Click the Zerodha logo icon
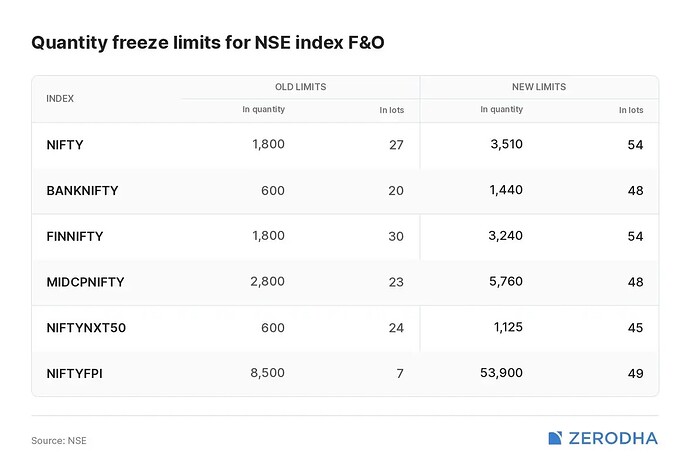This screenshot has width=690, height=465. tap(555, 438)
